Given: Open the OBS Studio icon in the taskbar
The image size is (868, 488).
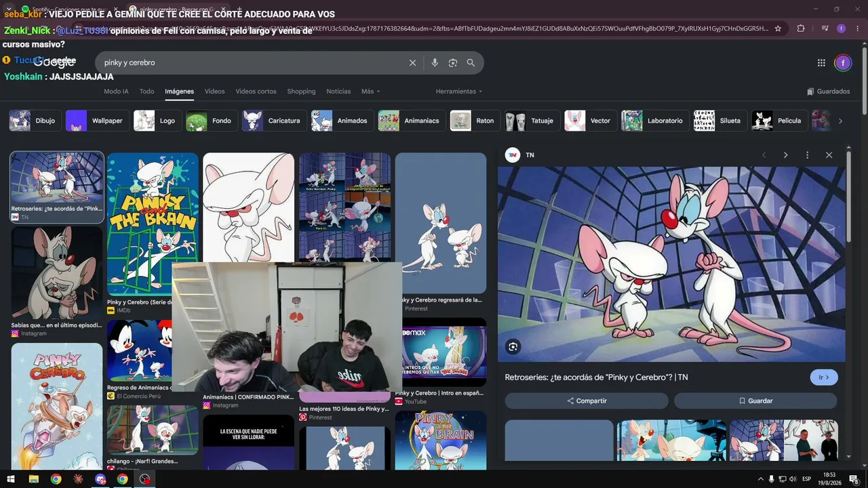Looking at the screenshot, I should (x=144, y=479).
